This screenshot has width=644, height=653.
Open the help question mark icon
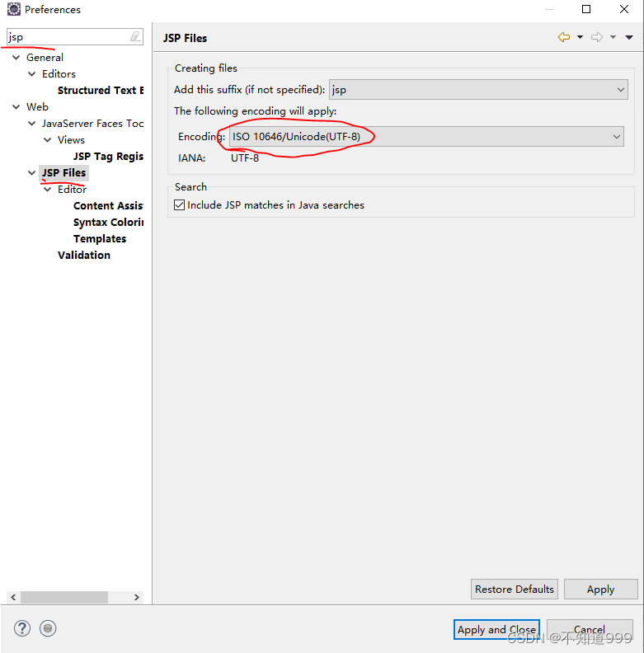point(22,628)
